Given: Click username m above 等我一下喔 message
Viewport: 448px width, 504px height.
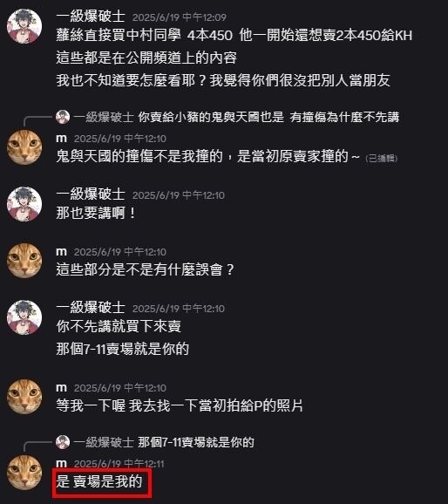Looking at the screenshot, I should click(x=61, y=388).
